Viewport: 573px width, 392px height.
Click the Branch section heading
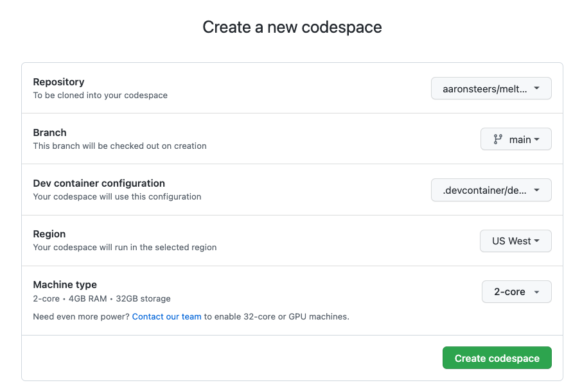coord(49,132)
